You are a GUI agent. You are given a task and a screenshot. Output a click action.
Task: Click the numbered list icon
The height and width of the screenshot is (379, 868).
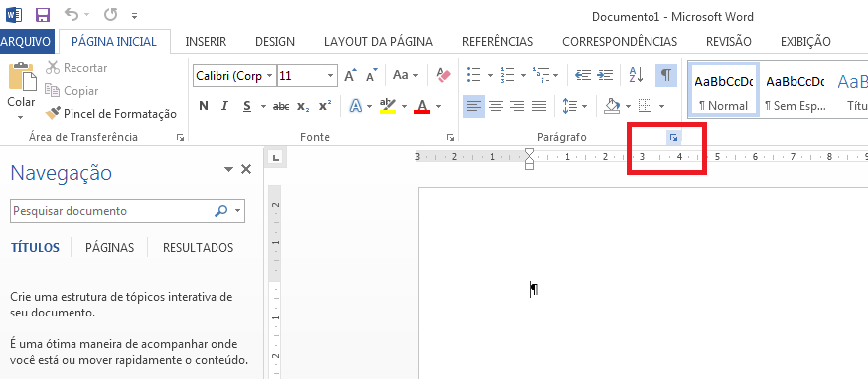tap(507, 75)
